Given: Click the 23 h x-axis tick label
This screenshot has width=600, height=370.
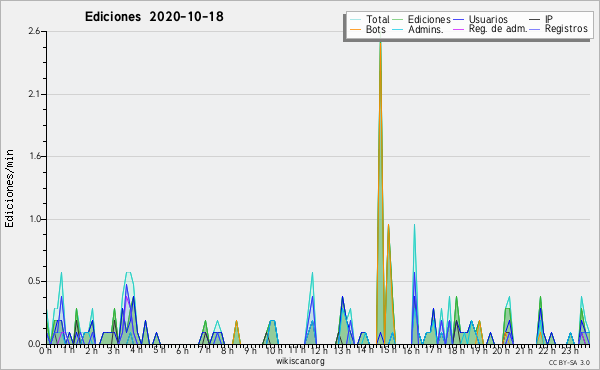Looking at the screenshot, I should pos(570,350).
